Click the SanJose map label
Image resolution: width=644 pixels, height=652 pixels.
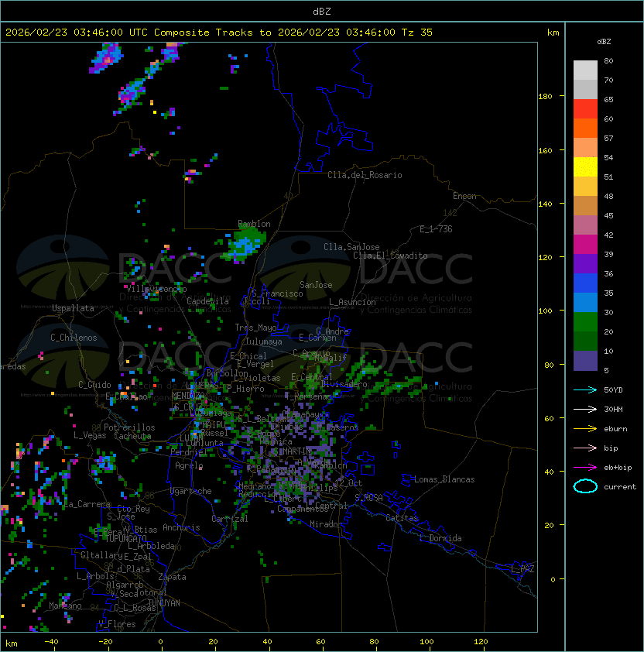pos(316,285)
